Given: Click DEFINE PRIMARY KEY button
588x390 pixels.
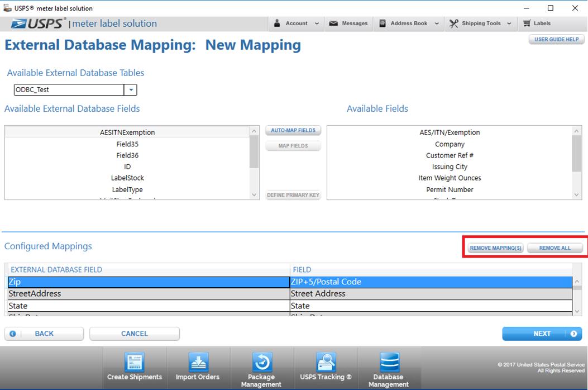Looking at the screenshot, I should pos(293,195).
